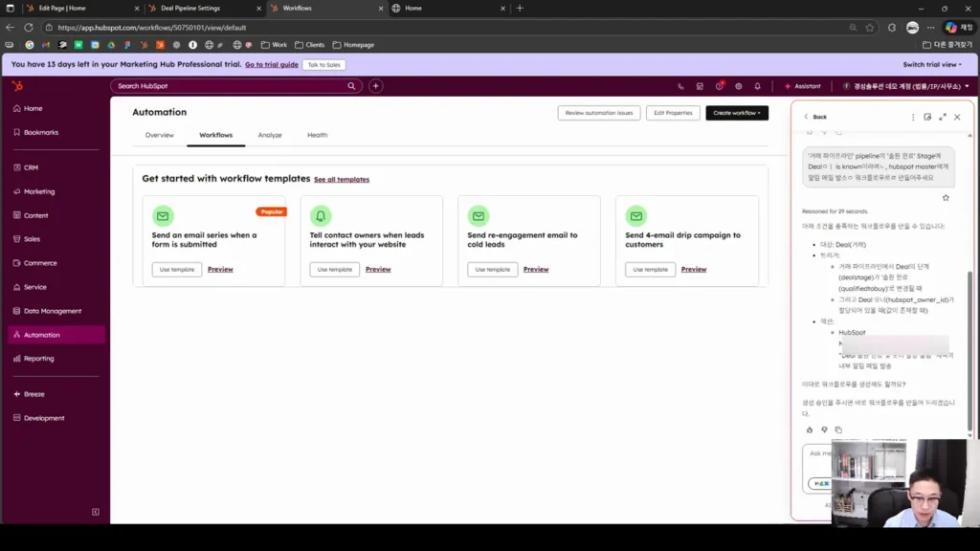Screen dimensions: 980x551
Task: Switch to the Health tab
Action: 318,135
